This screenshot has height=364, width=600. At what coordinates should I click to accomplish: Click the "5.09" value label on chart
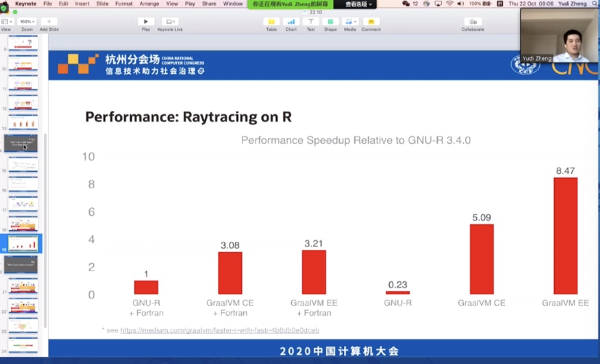[x=481, y=218]
